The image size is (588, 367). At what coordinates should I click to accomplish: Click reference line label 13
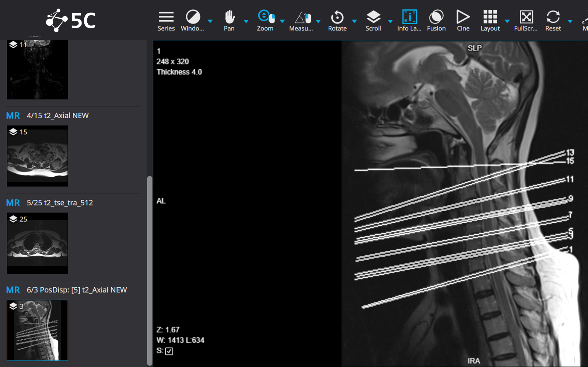[570, 152]
